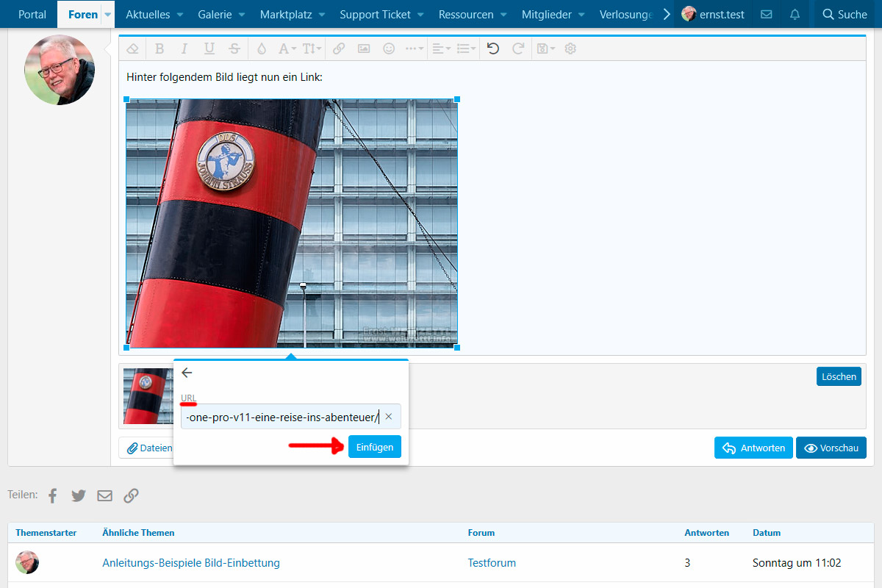Click the 'Ähnliche Themen' column header

click(138, 532)
